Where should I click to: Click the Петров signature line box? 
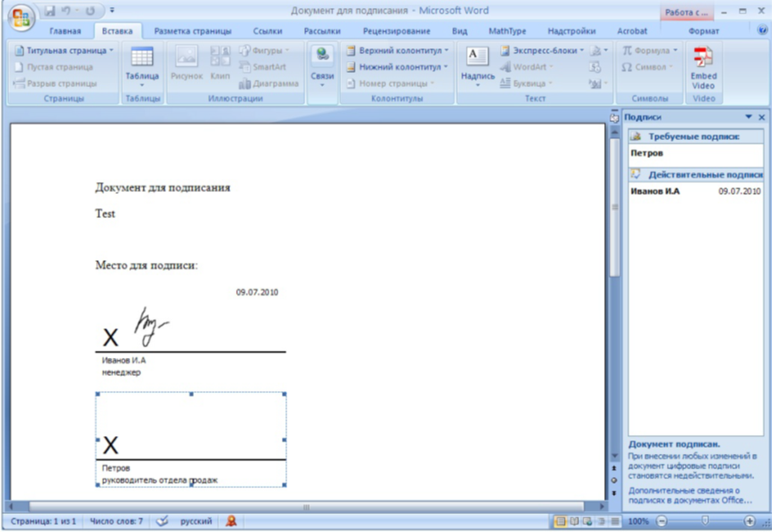[191, 440]
